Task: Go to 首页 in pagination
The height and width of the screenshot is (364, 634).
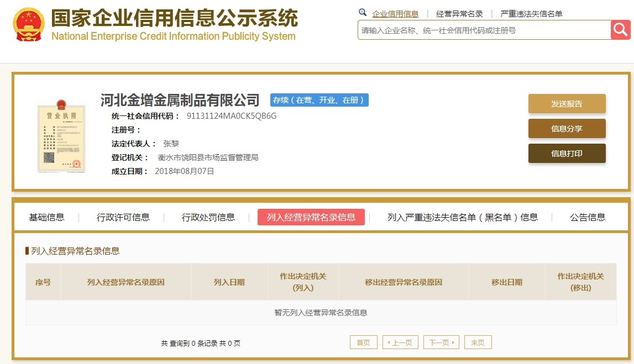Action: pyautogui.click(x=364, y=342)
